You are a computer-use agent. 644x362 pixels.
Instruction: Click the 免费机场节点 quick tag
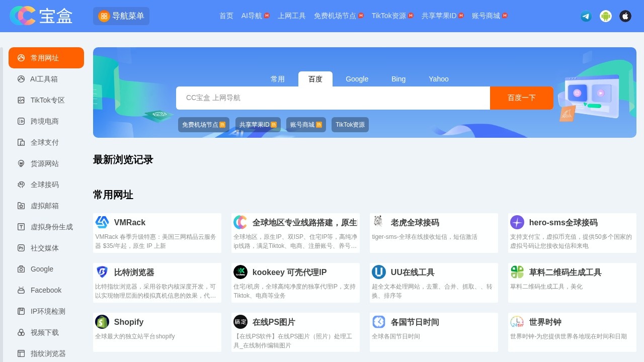point(203,125)
